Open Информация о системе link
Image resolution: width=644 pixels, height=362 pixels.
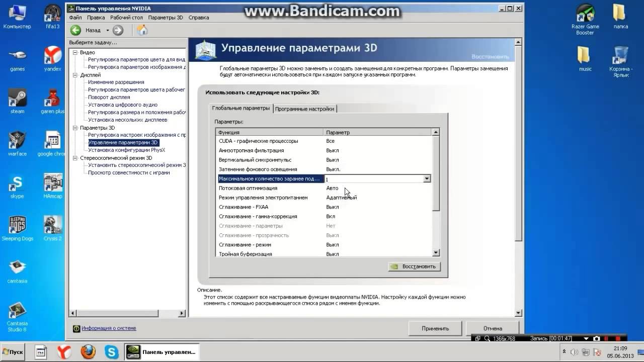pyautogui.click(x=109, y=328)
